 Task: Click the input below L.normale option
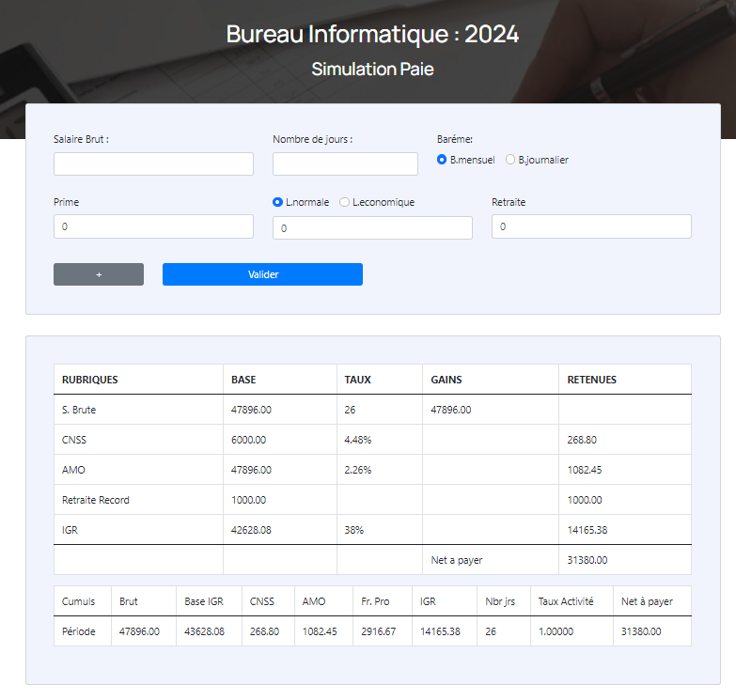pyautogui.click(x=372, y=228)
